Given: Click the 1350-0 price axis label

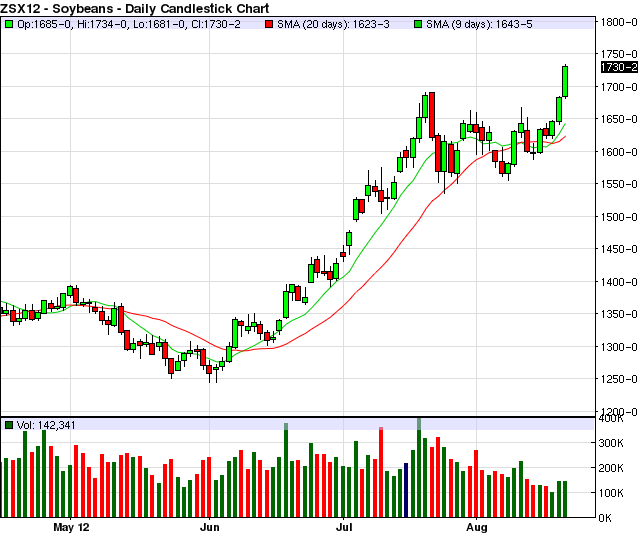Looking at the screenshot, I should click(619, 314).
